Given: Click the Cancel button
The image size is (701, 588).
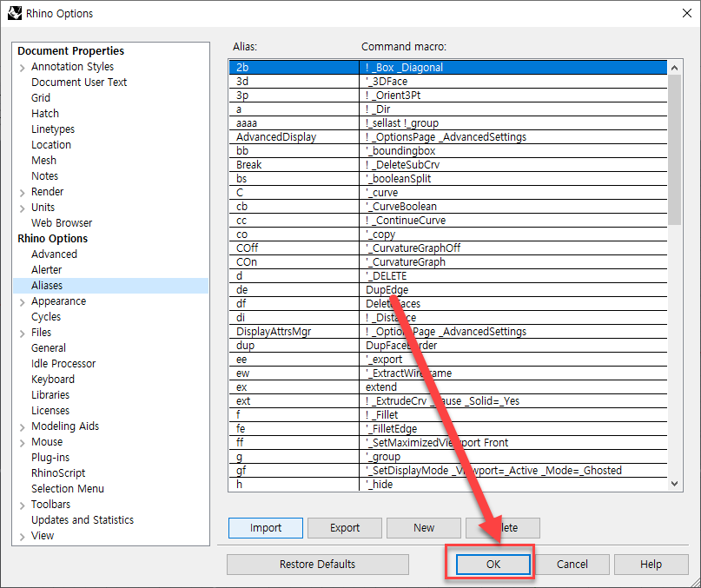Looking at the screenshot, I should [x=572, y=565].
